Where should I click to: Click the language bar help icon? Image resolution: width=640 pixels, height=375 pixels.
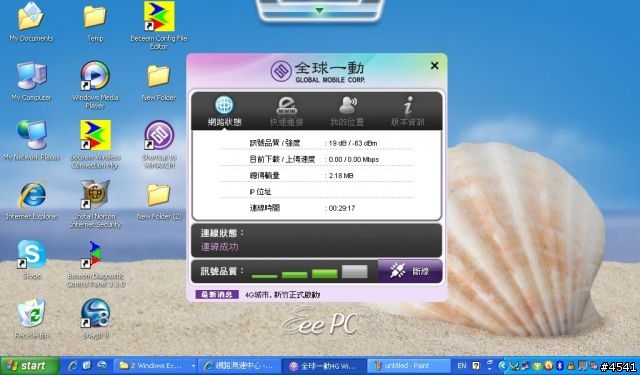[476, 366]
